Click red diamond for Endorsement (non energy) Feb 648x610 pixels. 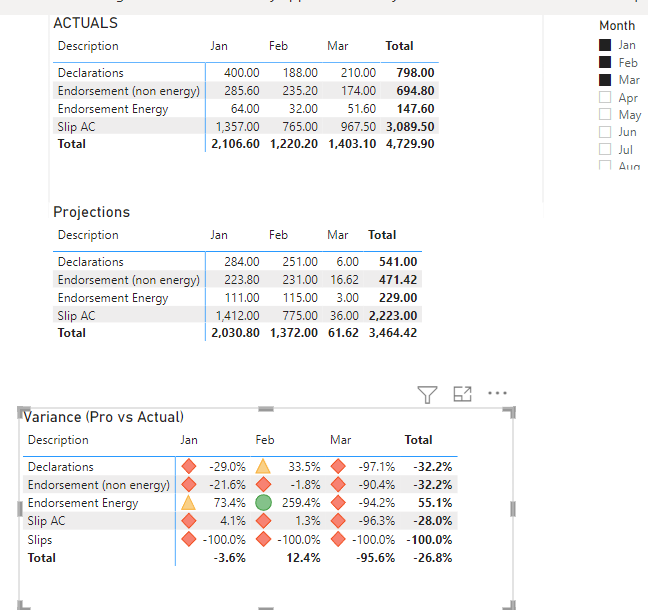point(263,484)
